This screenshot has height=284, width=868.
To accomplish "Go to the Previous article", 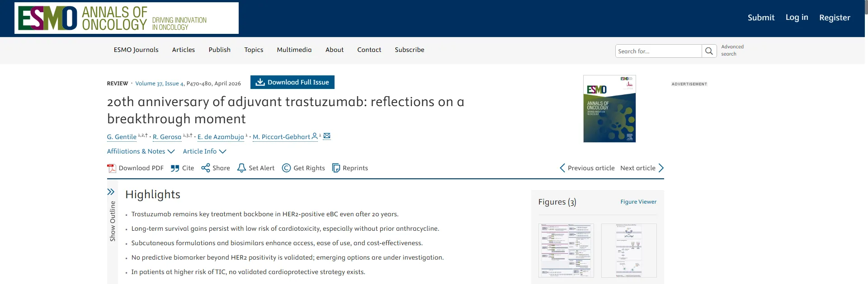I will tap(587, 168).
